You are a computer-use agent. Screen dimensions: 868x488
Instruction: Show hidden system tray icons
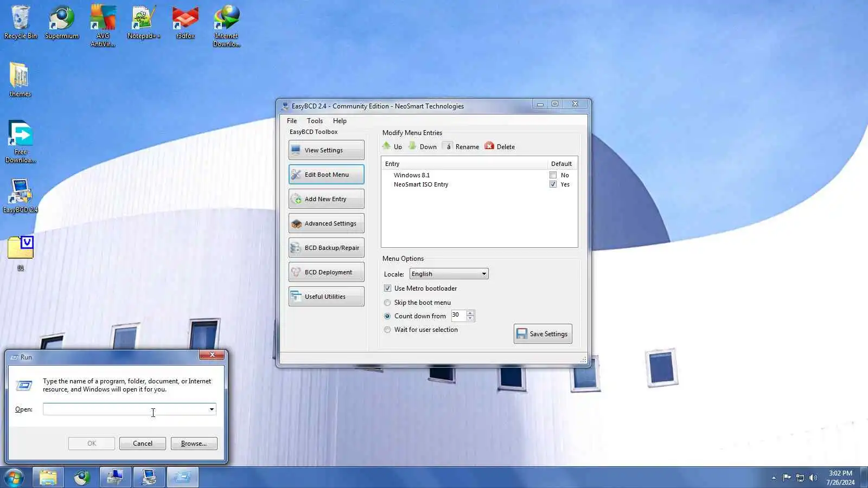774,478
